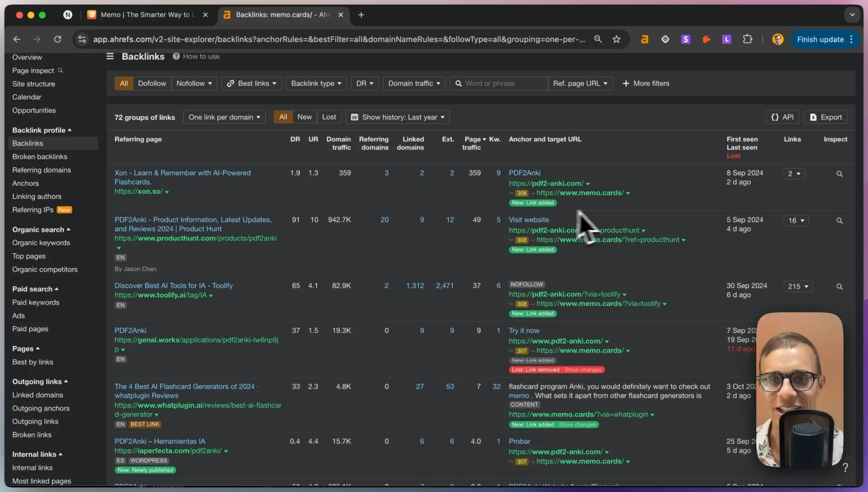Click the Export button
Screen dimensions: 868x492
tap(826, 117)
